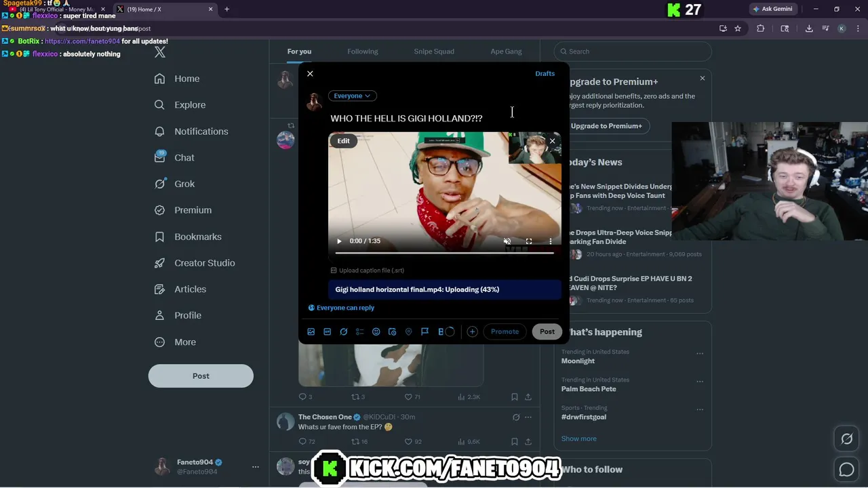The height and width of the screenshot is (488, 868).
Task: Click 'Everyone can reply' setting
Action: tap(341, 308)
